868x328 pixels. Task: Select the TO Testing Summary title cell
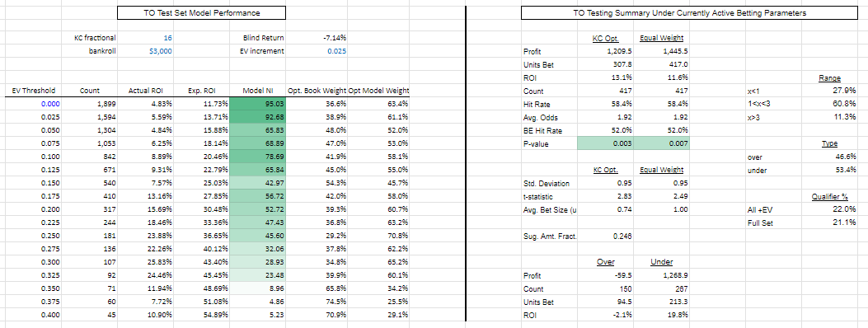pos(689,12)
